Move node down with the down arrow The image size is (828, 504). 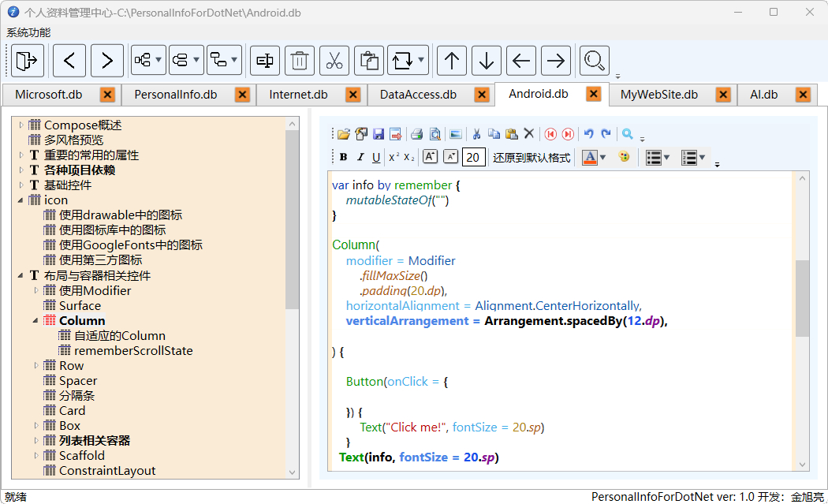(x=487, y=61)
